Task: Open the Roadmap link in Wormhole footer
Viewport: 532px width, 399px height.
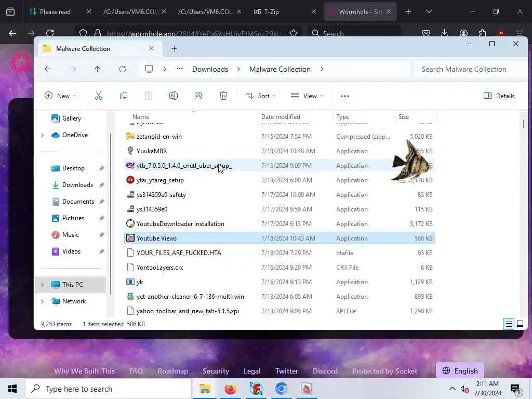Action: click(x=172, y=371)
